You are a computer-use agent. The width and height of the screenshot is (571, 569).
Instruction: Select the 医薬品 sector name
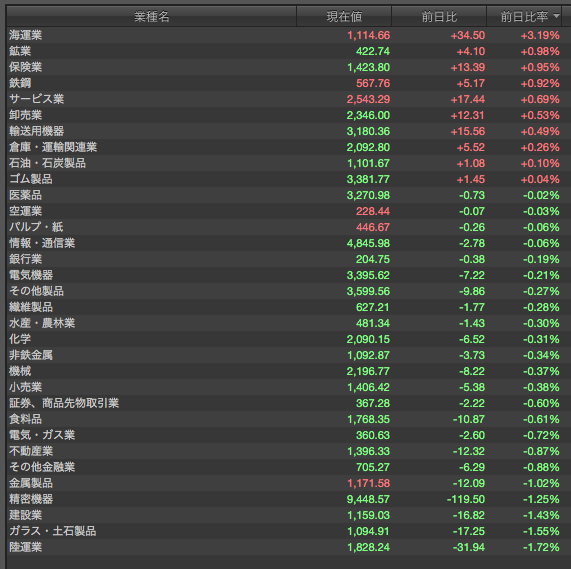25,195
